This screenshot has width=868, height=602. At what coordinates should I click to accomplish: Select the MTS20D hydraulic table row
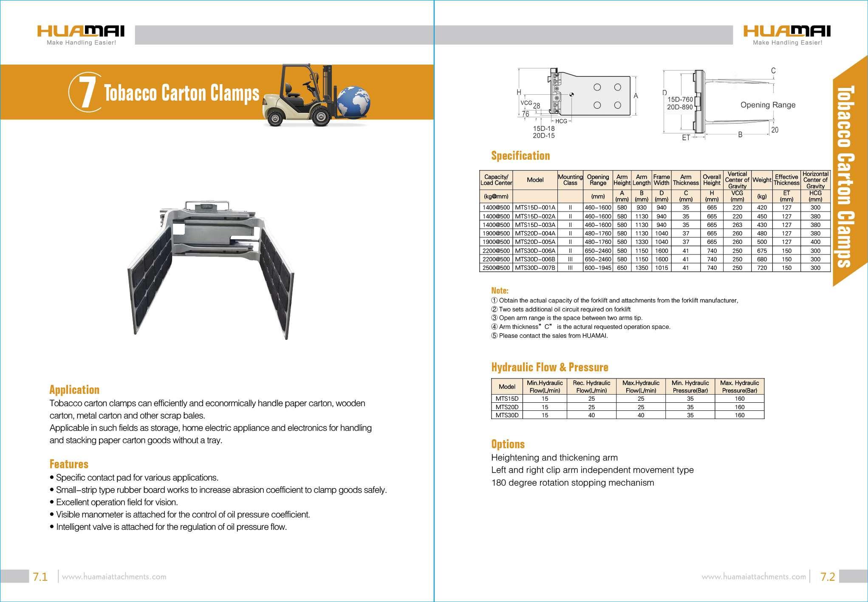[507, 407]
